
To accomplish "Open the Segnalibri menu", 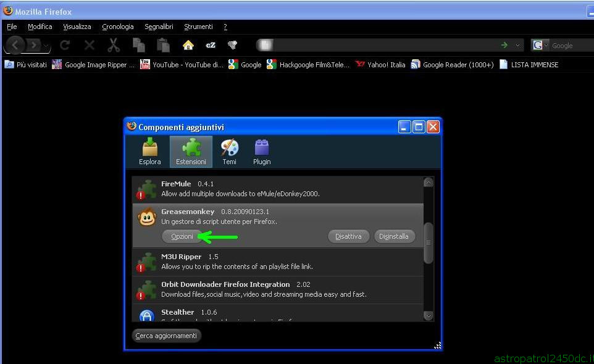I will (159, 27).
